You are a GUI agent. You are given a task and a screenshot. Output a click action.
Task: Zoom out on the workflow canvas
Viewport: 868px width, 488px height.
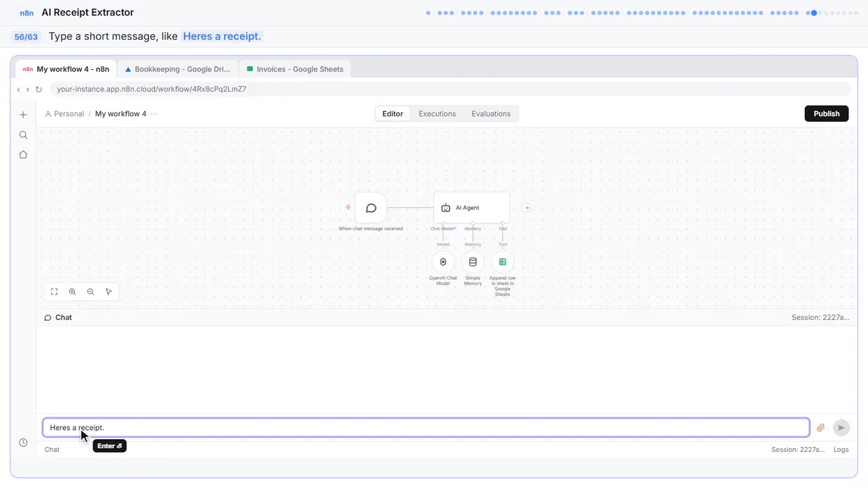[x=91, y=291]
